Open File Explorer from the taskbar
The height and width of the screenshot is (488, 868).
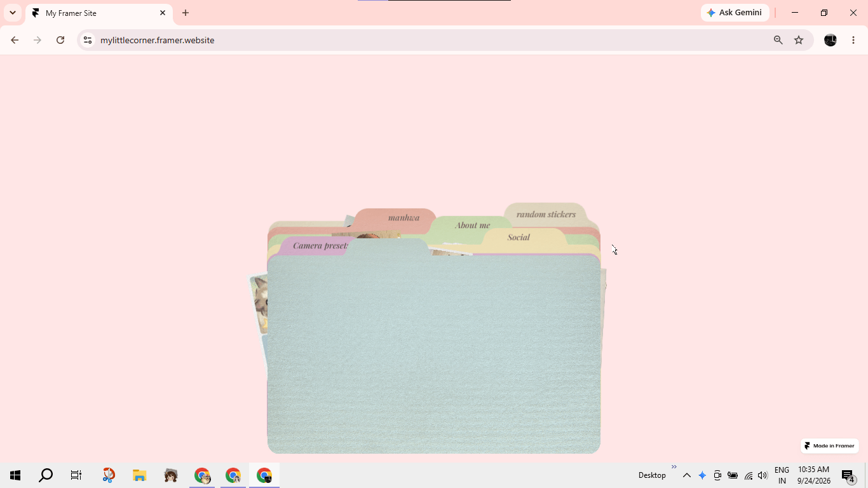point(139,475)
